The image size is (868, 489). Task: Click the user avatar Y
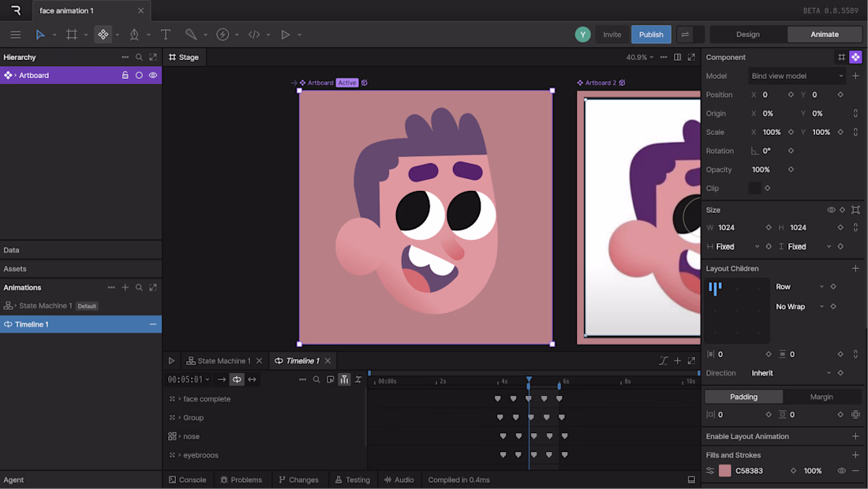pyautogui.click(x=582, y=34)
